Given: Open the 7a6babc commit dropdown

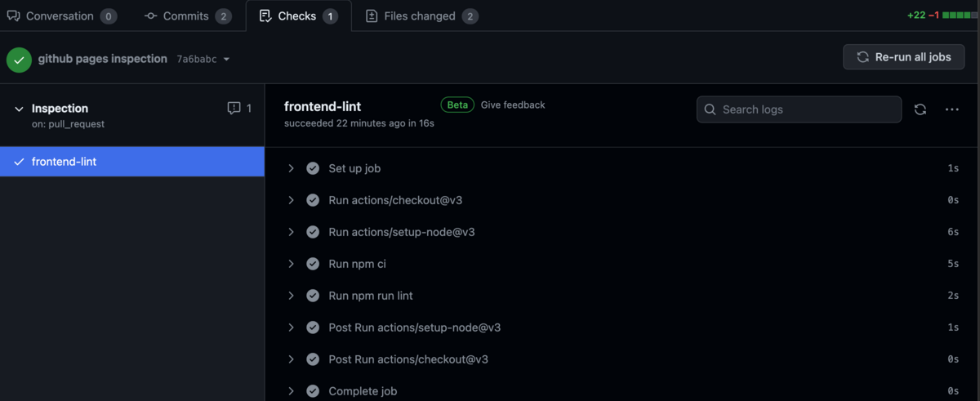Looking at the screenshot, I should click(226, 60).
